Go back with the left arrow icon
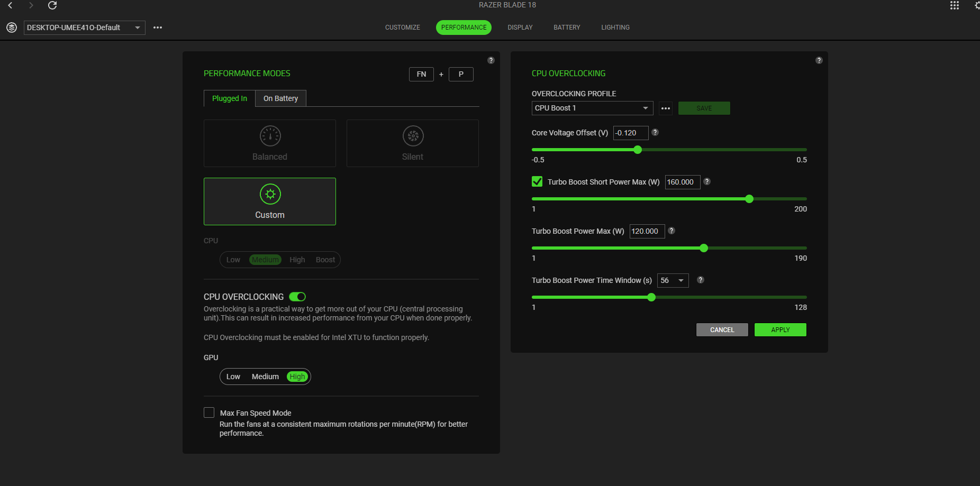 click(x=10, y=5)
